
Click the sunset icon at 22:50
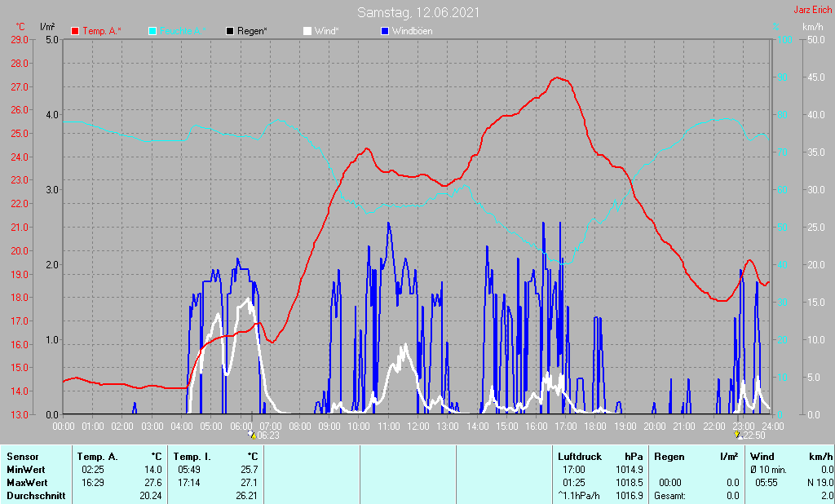(737, 435)
